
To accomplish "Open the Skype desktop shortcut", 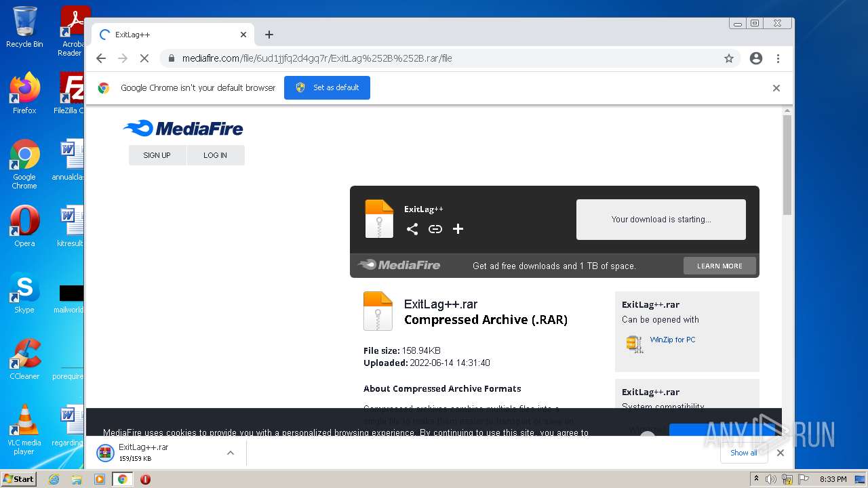I will pos(24,292).
